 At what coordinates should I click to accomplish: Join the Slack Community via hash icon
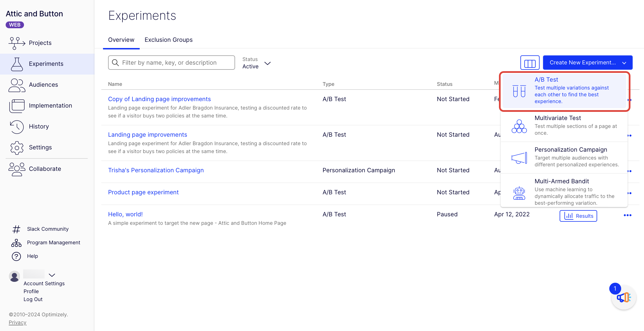coord(16,229)
